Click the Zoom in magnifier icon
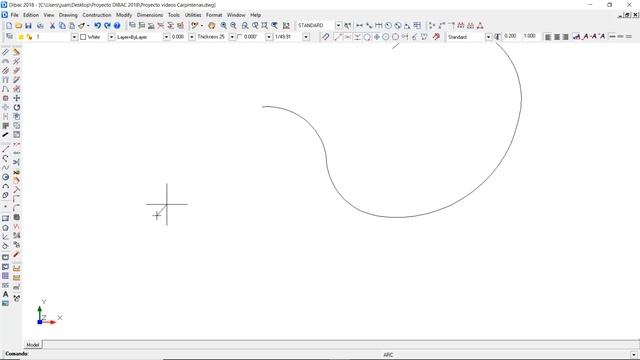Viewport: 640px width, 360px height. [x=223, y=25]
